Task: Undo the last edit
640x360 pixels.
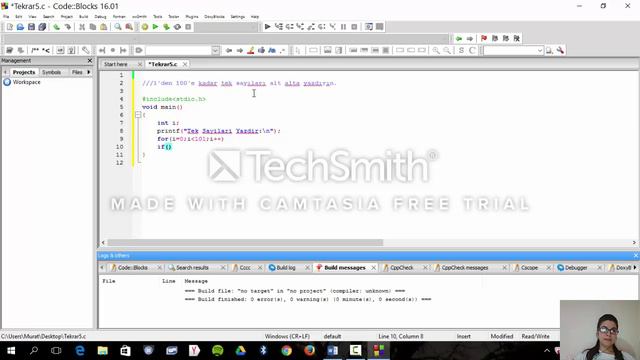Action: pyautogui.click(x=56, y=27)
